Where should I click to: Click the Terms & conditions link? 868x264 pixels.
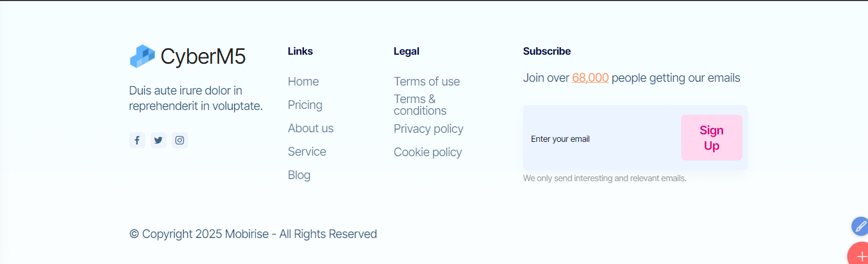420,105
